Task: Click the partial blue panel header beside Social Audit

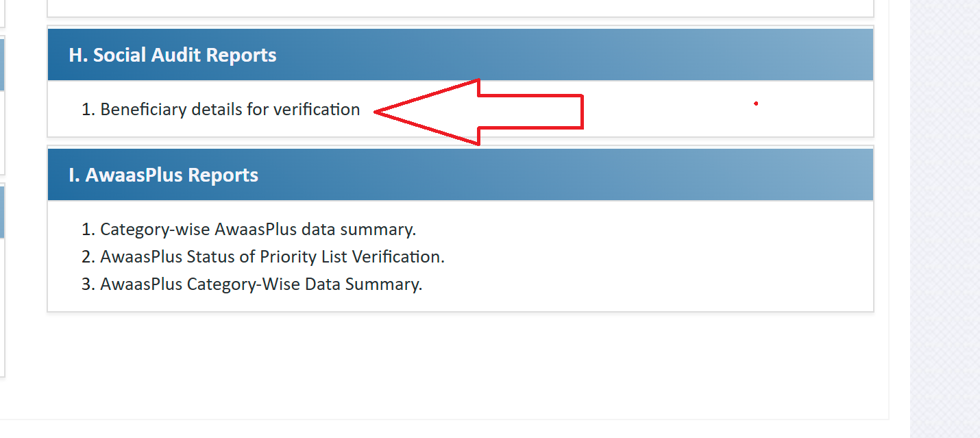Action: tap(2, 65)
